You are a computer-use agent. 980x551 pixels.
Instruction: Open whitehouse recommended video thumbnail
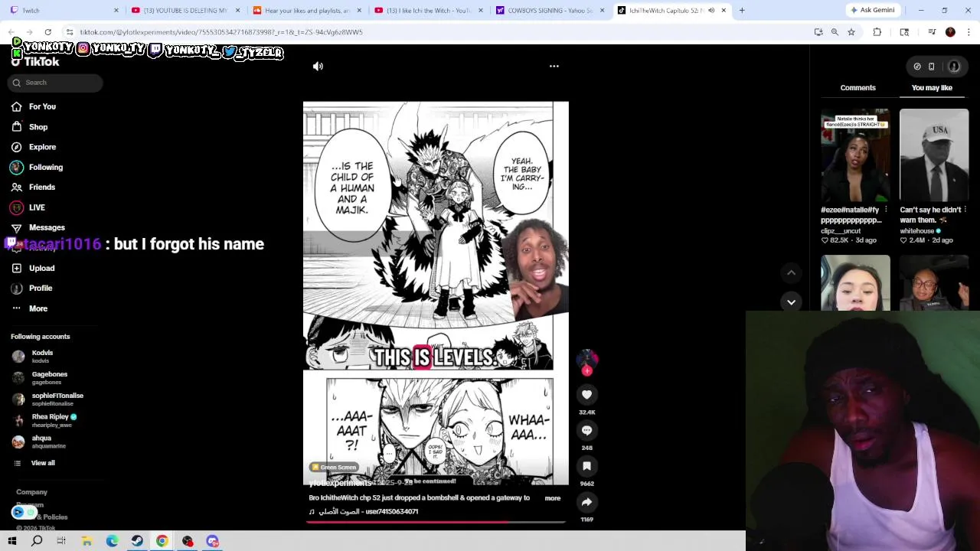(934, 155)
